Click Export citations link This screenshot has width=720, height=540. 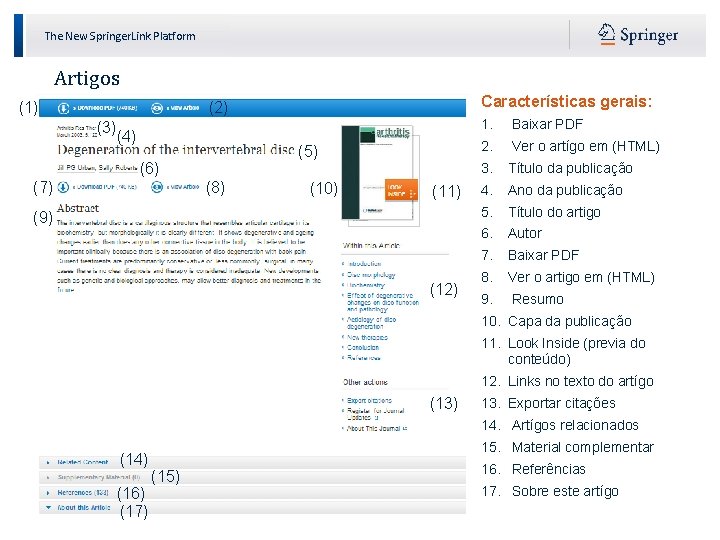pos(369,400)
